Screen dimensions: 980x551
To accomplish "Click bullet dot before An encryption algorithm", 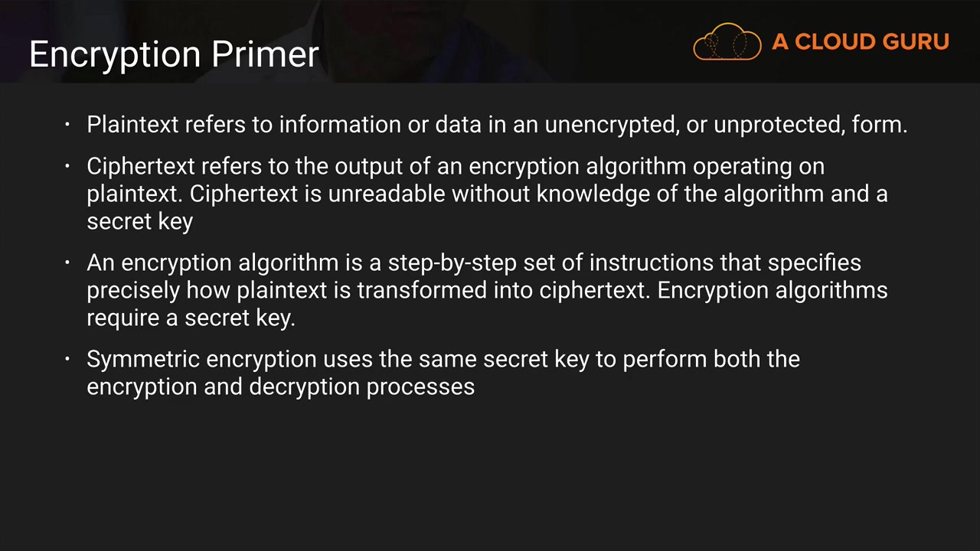I will point(67,262).
